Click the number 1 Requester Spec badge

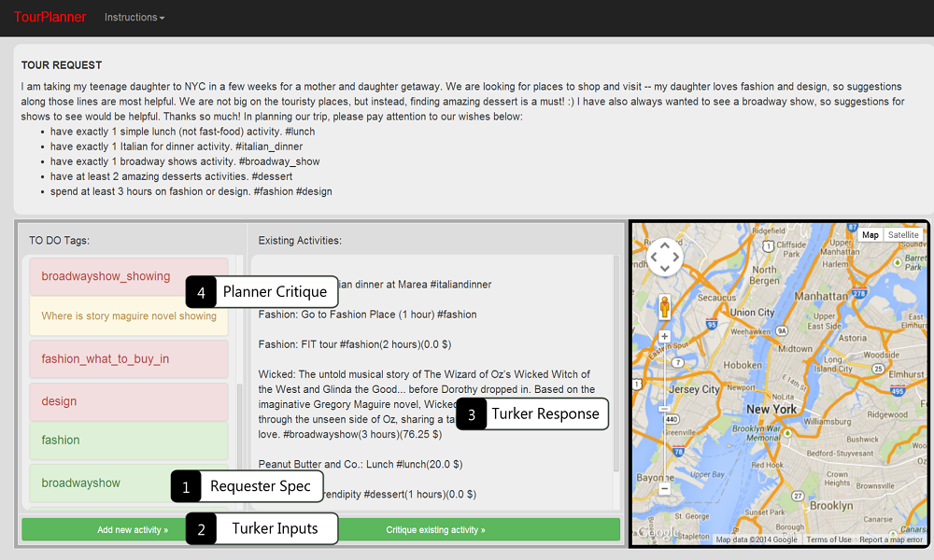point(186,486)
